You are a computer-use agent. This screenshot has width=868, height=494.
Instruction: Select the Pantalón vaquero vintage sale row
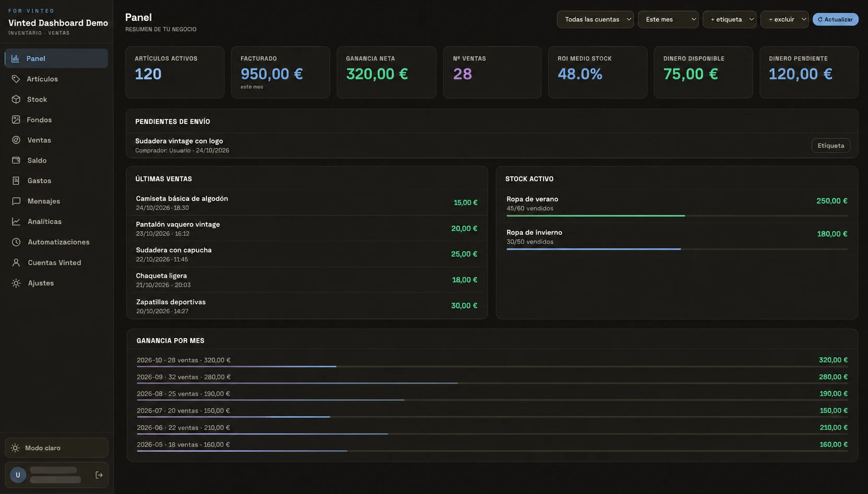[307, 228]
